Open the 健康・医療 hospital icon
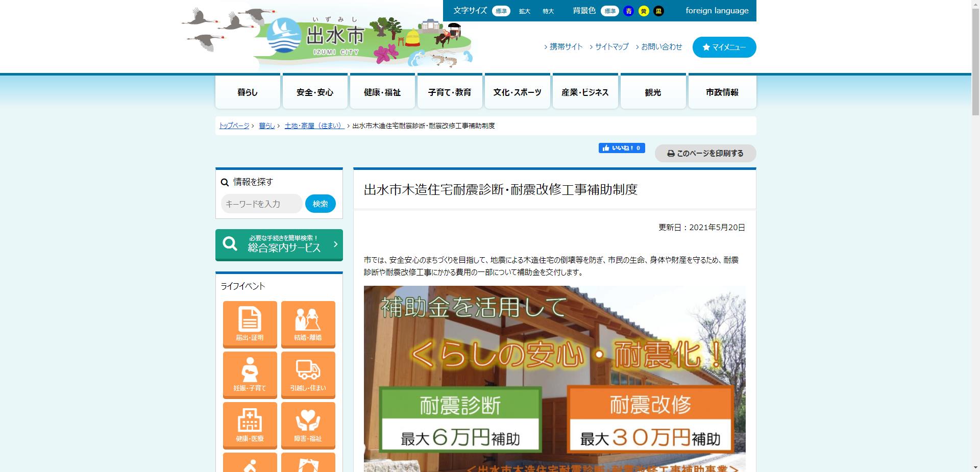Screen dimensions: 980x472 pyautogui.click(x=250, y=425)
